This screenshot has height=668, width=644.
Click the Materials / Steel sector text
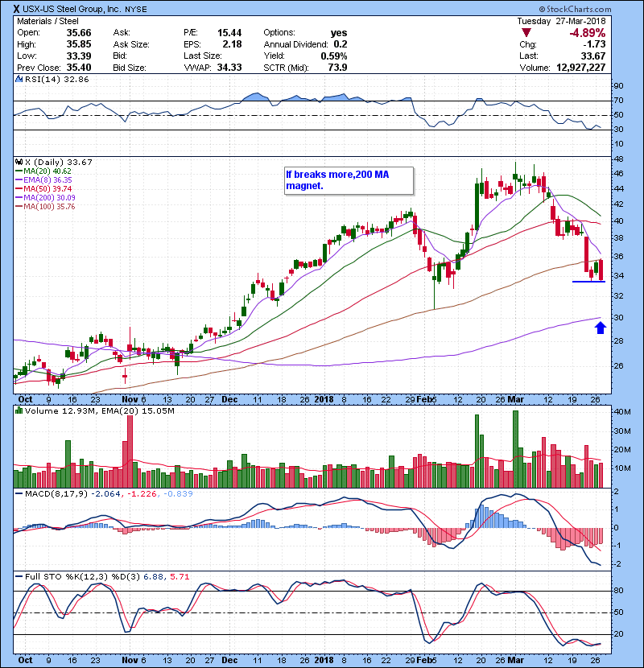point(47,21)
